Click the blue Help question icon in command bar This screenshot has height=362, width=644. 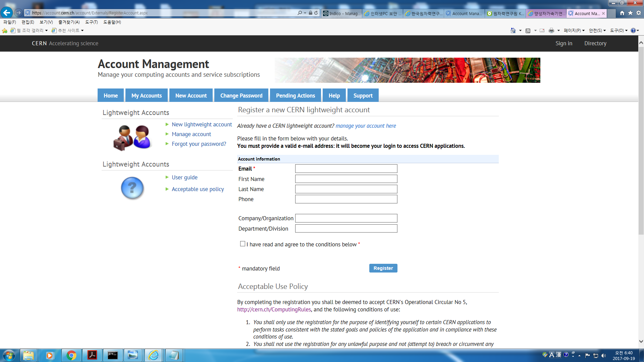[633, 31]
